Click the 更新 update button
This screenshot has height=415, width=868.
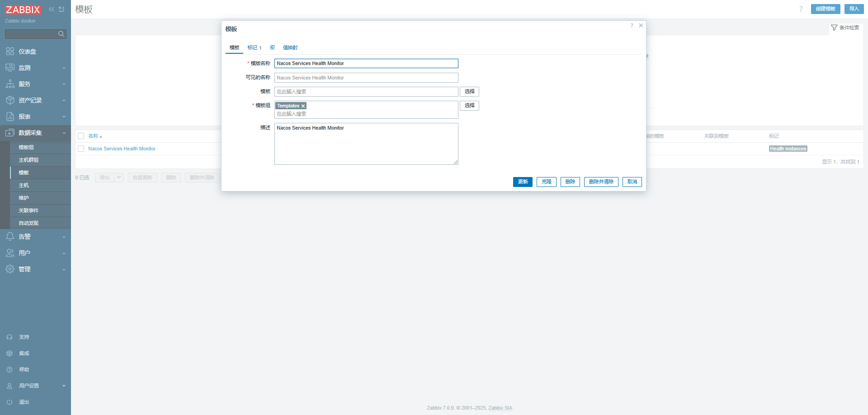point(523,182)
